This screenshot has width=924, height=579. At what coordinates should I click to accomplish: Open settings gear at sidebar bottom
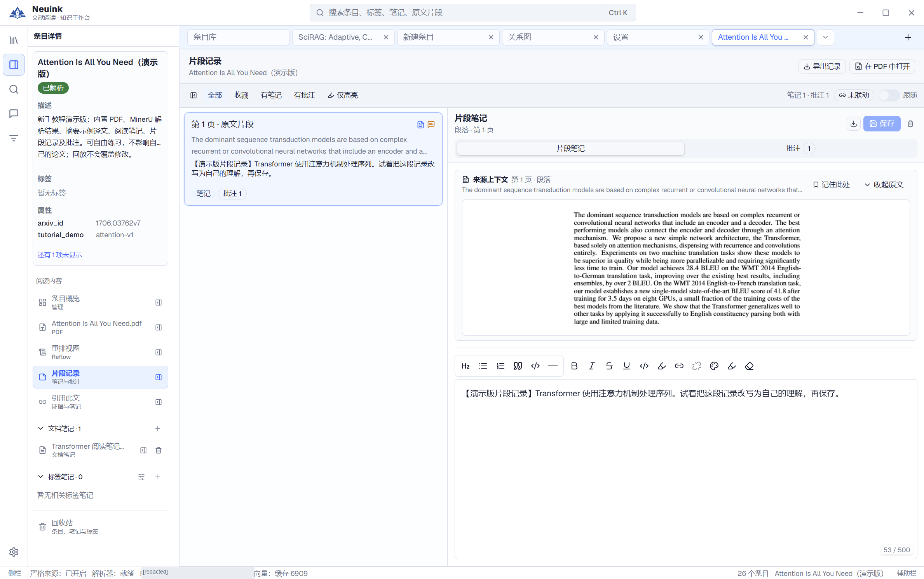click(14, 552)
